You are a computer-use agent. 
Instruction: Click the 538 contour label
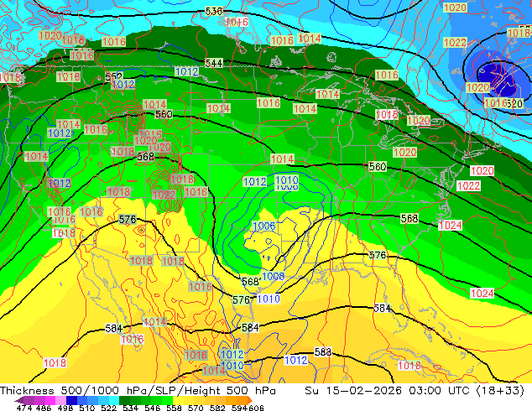point(214,12)
